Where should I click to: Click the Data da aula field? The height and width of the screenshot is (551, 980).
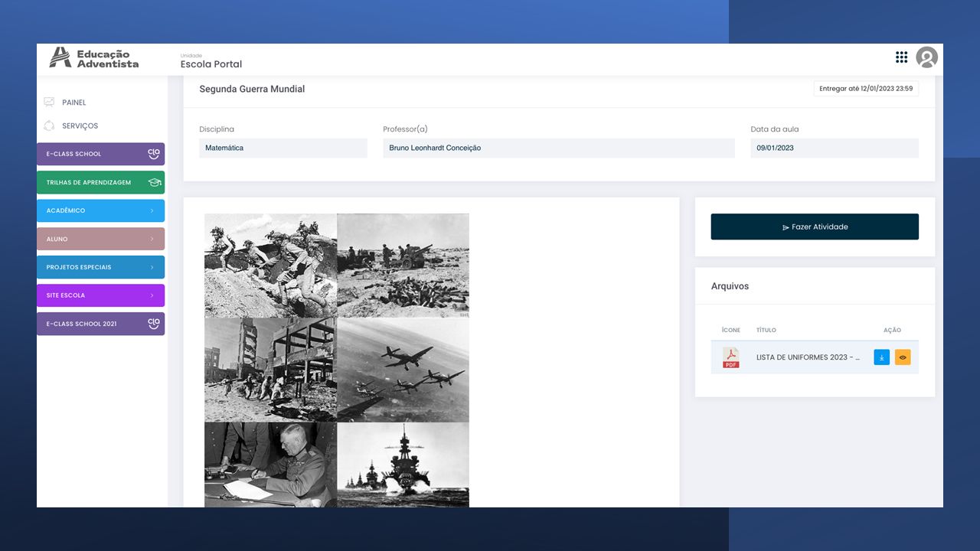[835, 148]
